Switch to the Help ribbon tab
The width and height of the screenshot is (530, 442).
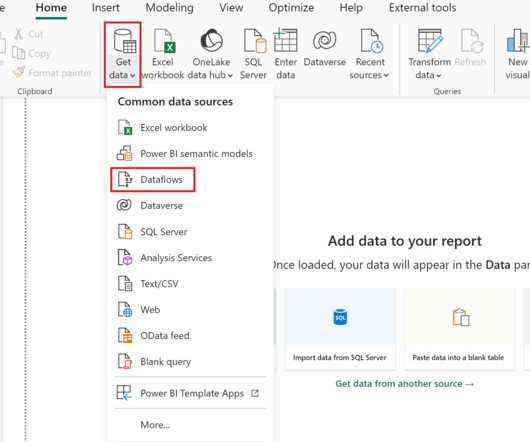tap(351, 7)
